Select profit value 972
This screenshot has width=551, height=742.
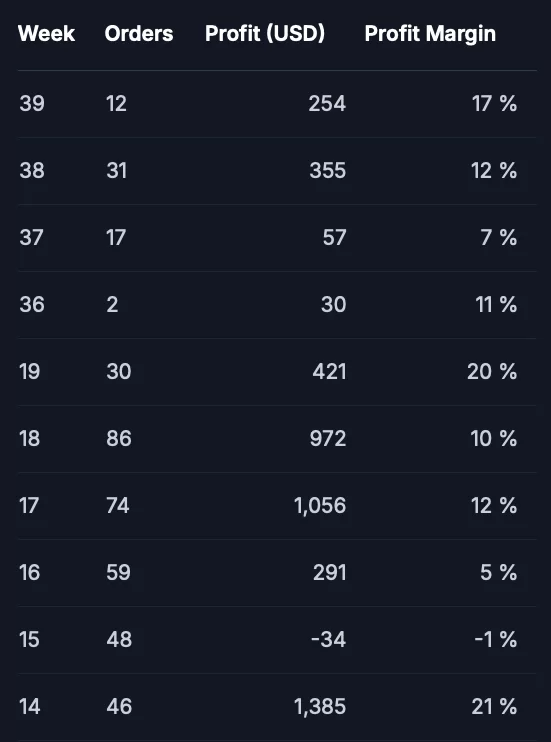tap(328, 439)
